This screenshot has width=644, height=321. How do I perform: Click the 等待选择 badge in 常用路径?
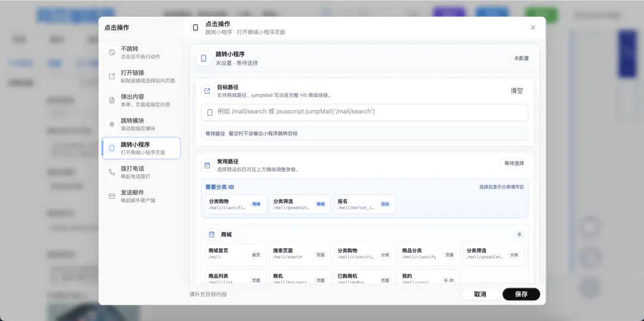coord(514,163)
